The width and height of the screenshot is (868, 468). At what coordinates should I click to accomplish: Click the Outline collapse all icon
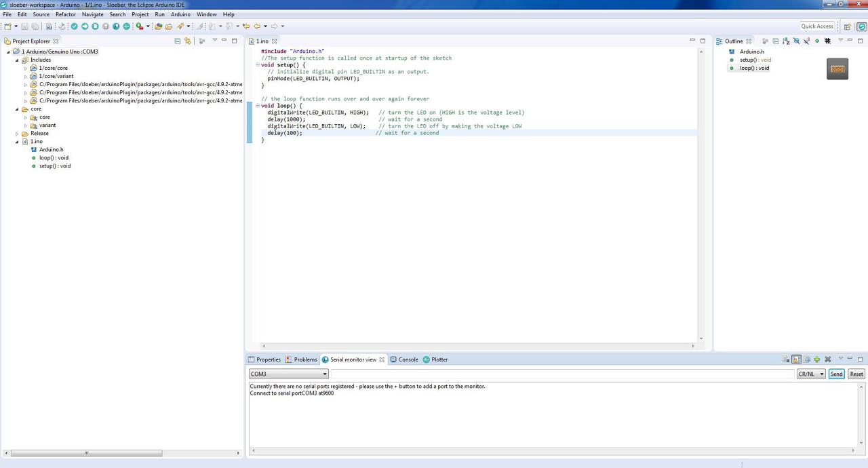776,41
